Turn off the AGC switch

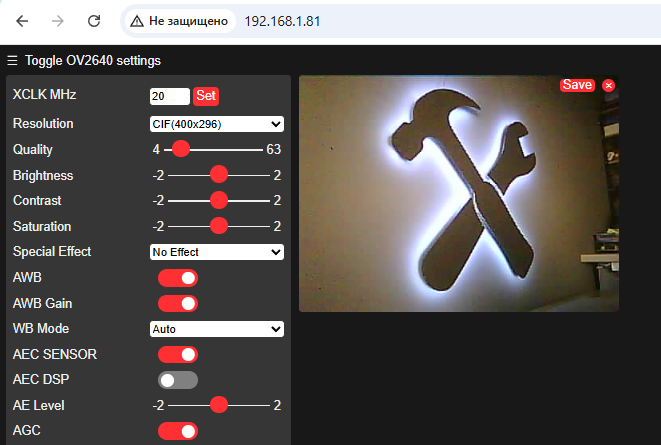coord(178,431)
